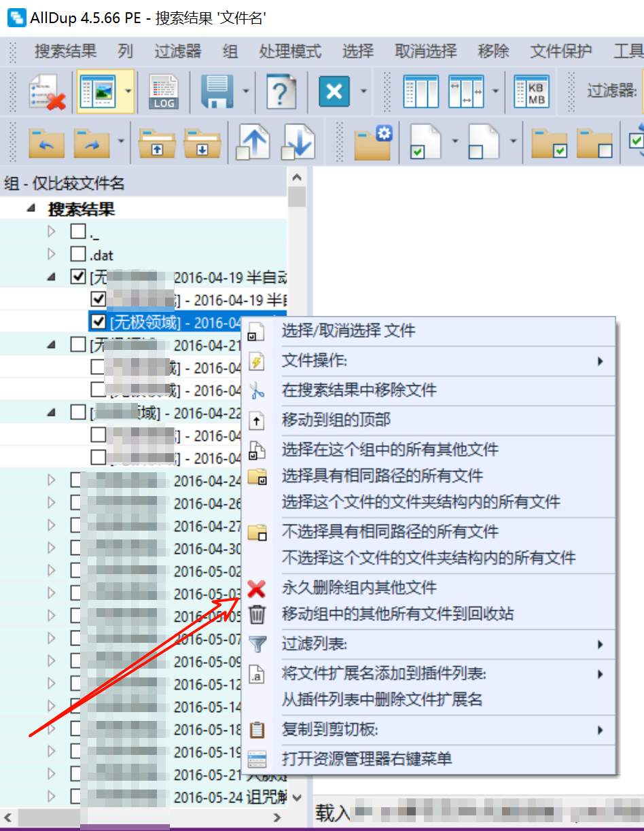This screenshot has width=644, height=831.
Task: Choose 从插件列表中删除文件扩展名
Action: coord(429,700)
